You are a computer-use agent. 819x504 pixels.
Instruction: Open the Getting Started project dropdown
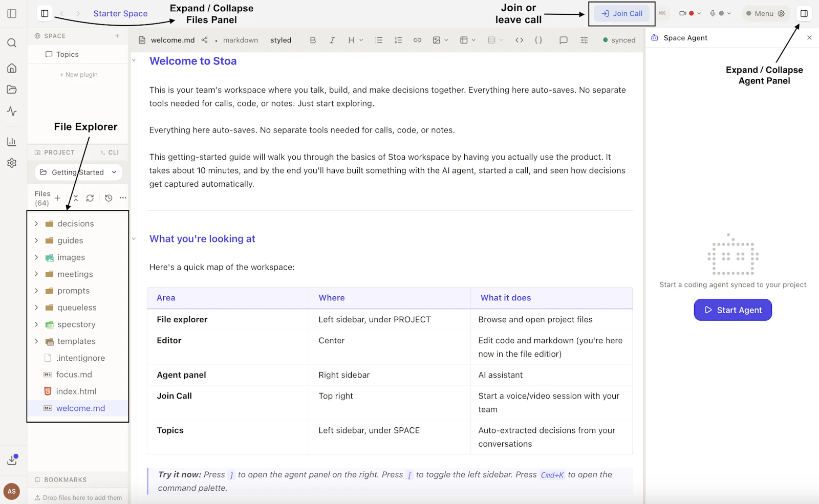coord(78,172)
